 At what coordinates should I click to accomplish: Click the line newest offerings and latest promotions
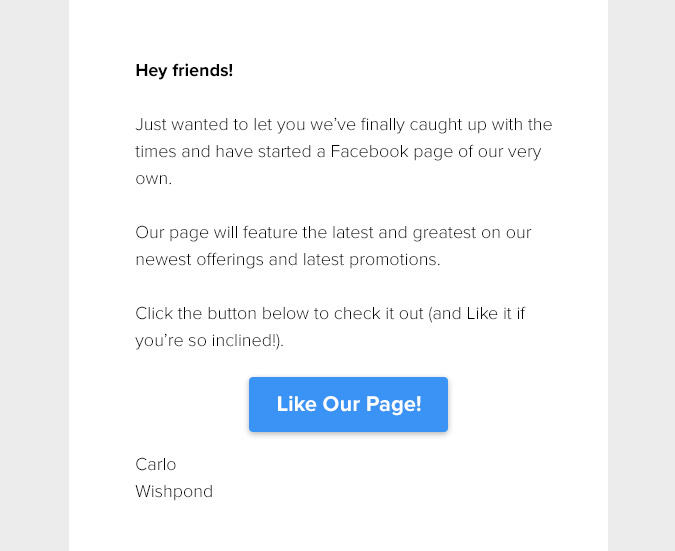click(x=288, y=260)
